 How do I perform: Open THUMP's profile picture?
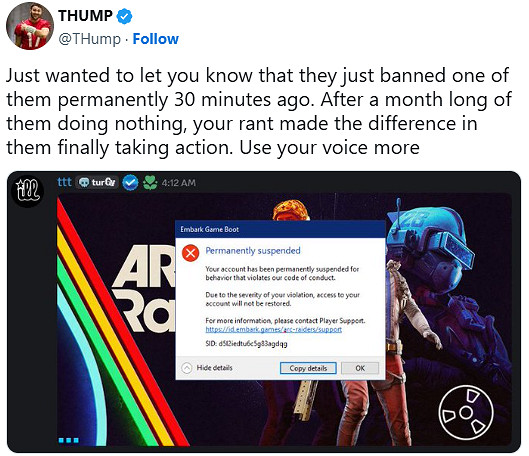pos(30,26)
